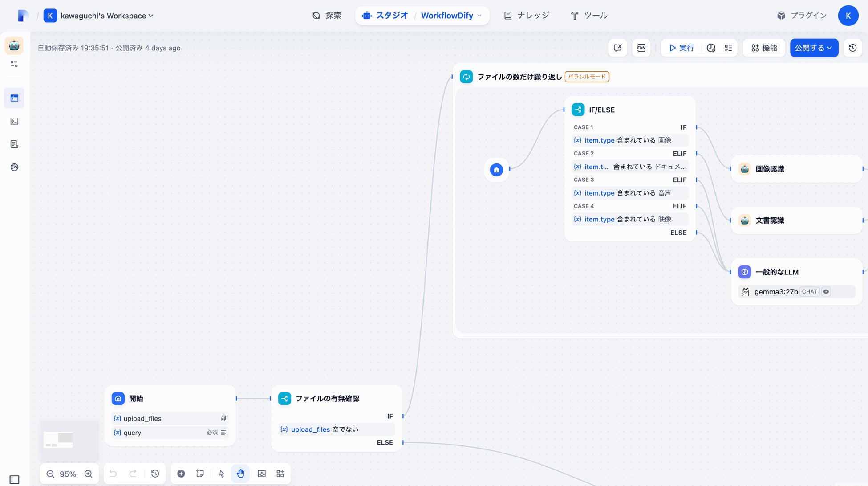Select the hand pan tool
This screenshot has height=486, width=868.
(x=240, y=474)
